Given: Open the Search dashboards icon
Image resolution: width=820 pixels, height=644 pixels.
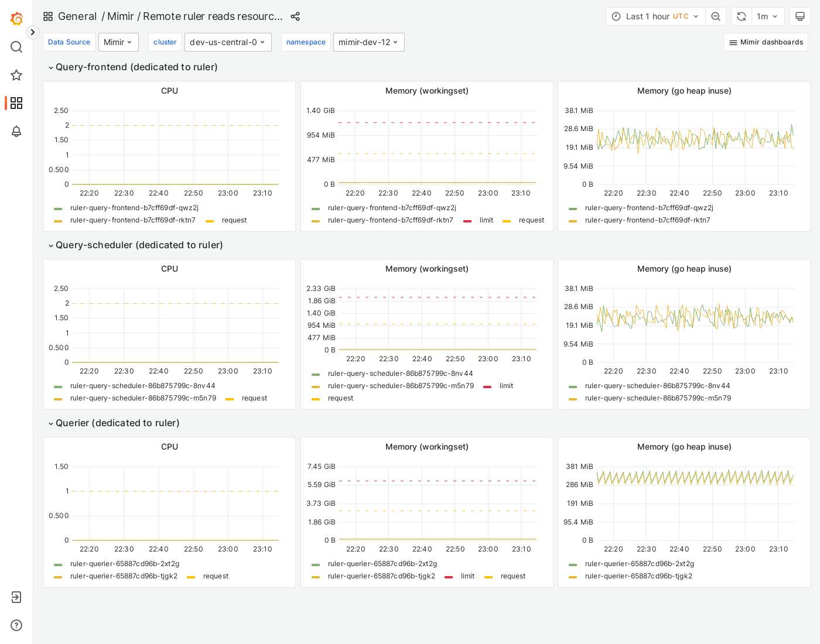Looking at the screenshot, I should (x=16, y=47).
